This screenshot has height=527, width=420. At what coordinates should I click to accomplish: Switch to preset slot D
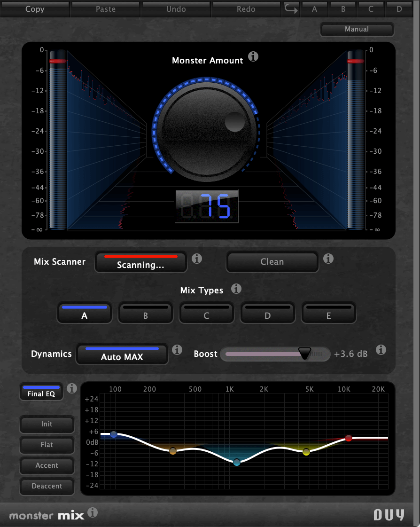pyautogui.click(x=399, y=9)
